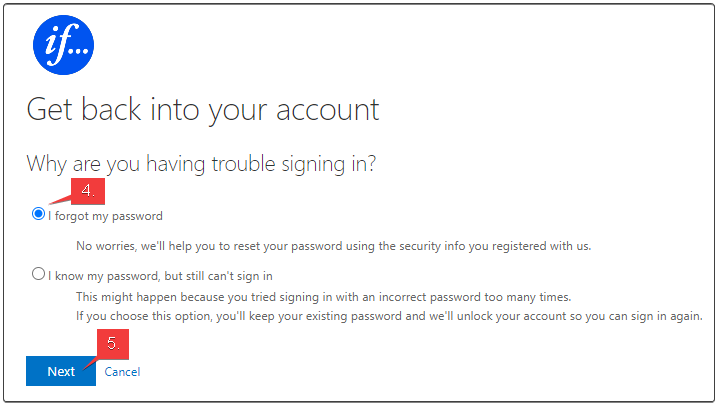Image resolution: width=718 pixels, height=407 pixels.
Task: Click the red step 5 annotation marker
Action: point(113,344)
